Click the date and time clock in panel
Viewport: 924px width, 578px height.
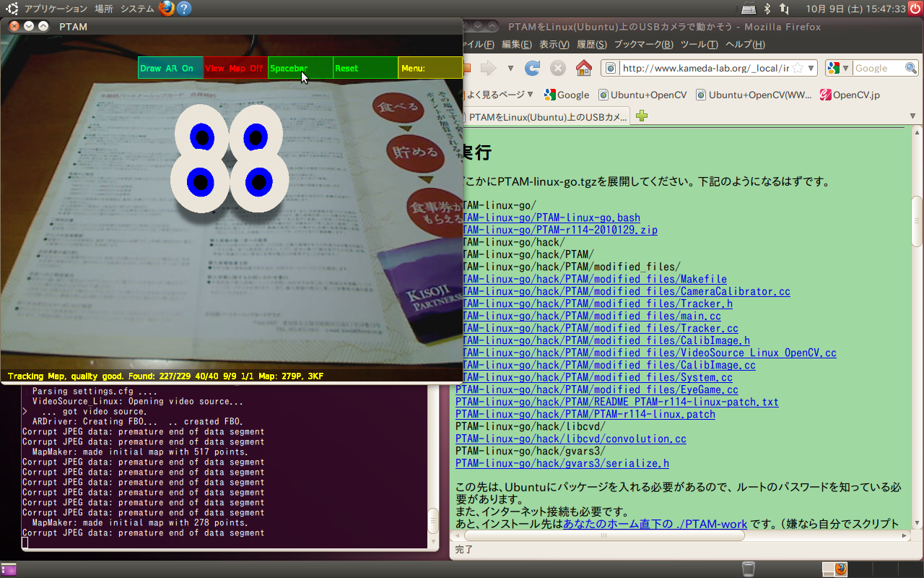(x=855, y=9)
